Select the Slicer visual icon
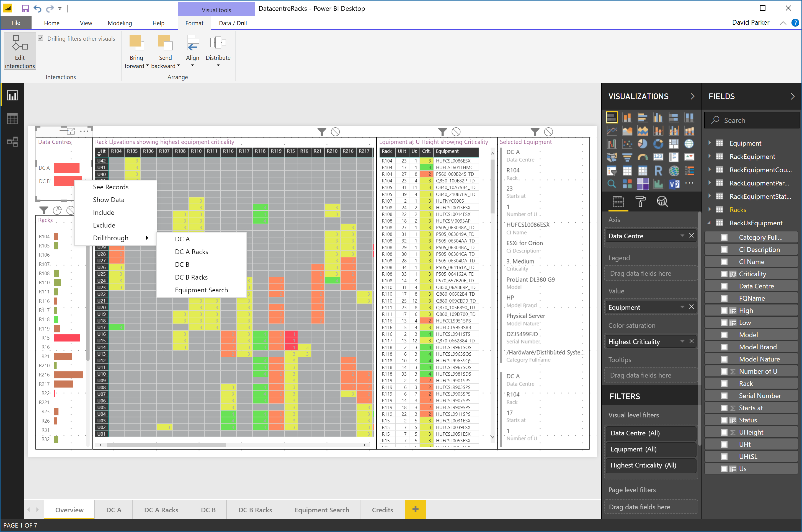 point(612,171)
